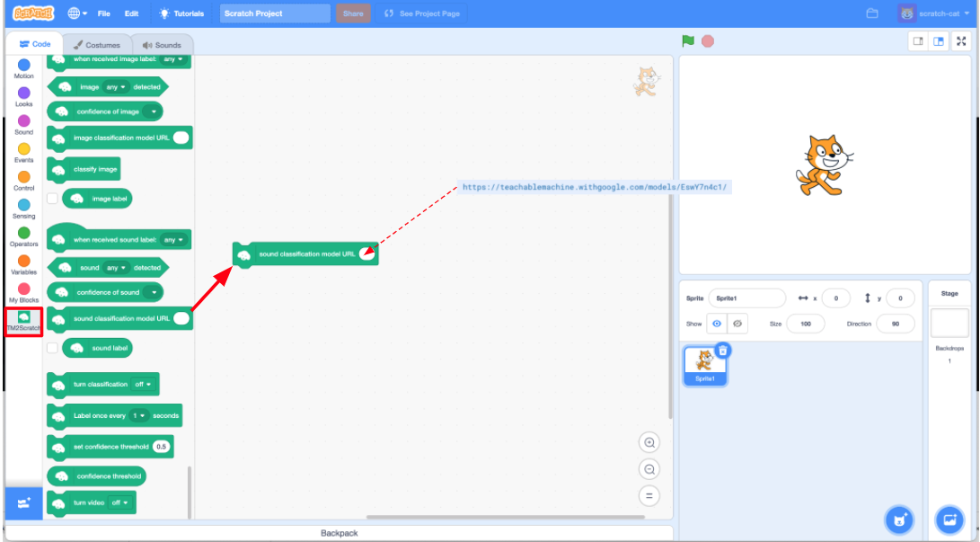Open the Backpack panel
This screenshot has height=542, width=980.
(x=340, y=533)
